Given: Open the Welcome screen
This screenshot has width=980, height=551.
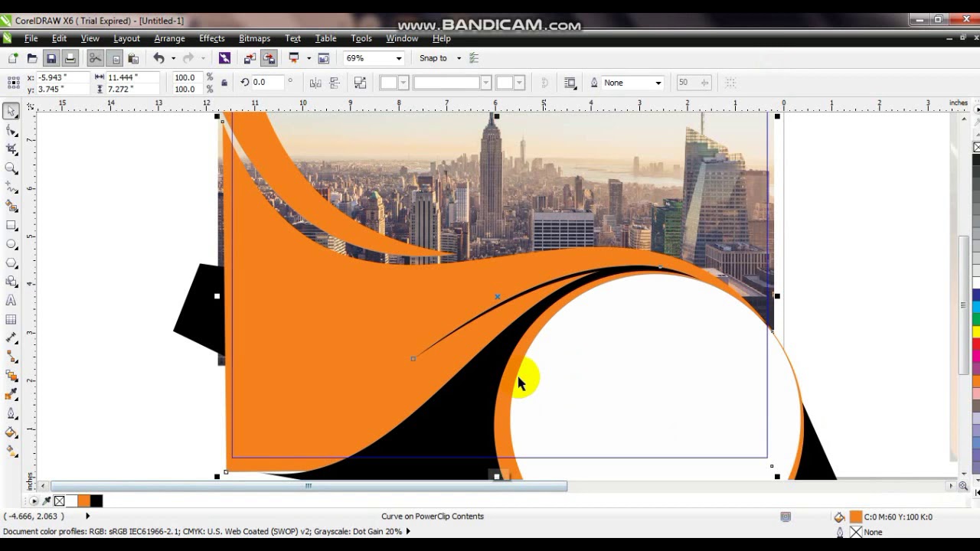Looking at the screenshot, I should (x=323, y=58).
